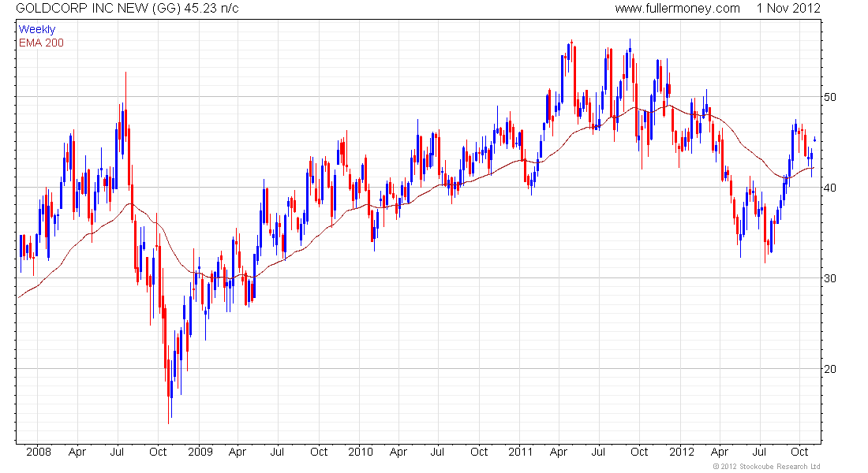The width and height of the screenshot is (868, 473).
Task: Click the 40 price axis label
Action: tap(830, 188)
